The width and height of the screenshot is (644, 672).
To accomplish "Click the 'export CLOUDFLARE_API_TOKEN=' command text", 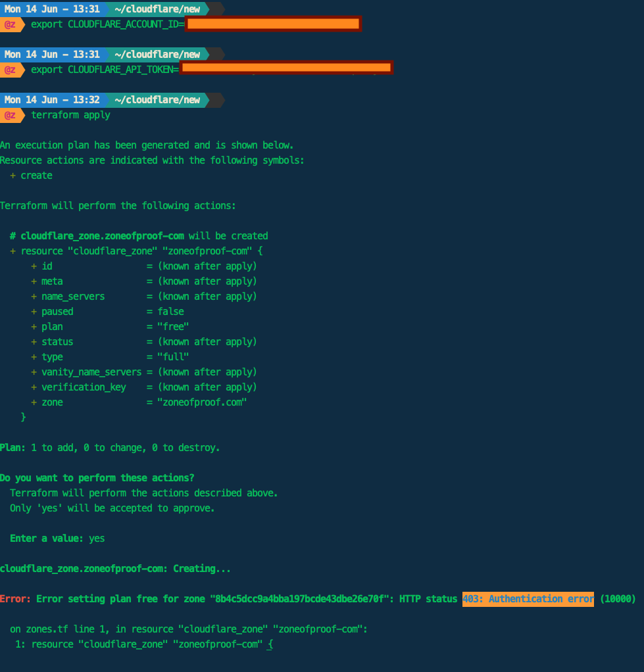I will pyautogui.click(x=105, y=70).
